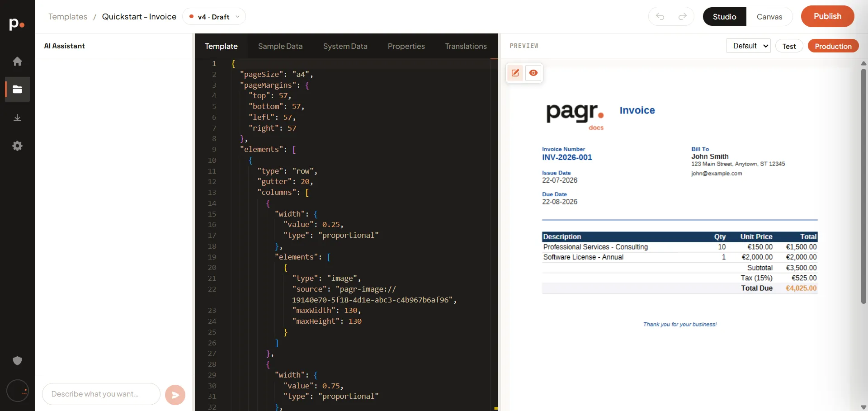Click code line "pageMargins"

click(274, 85)
